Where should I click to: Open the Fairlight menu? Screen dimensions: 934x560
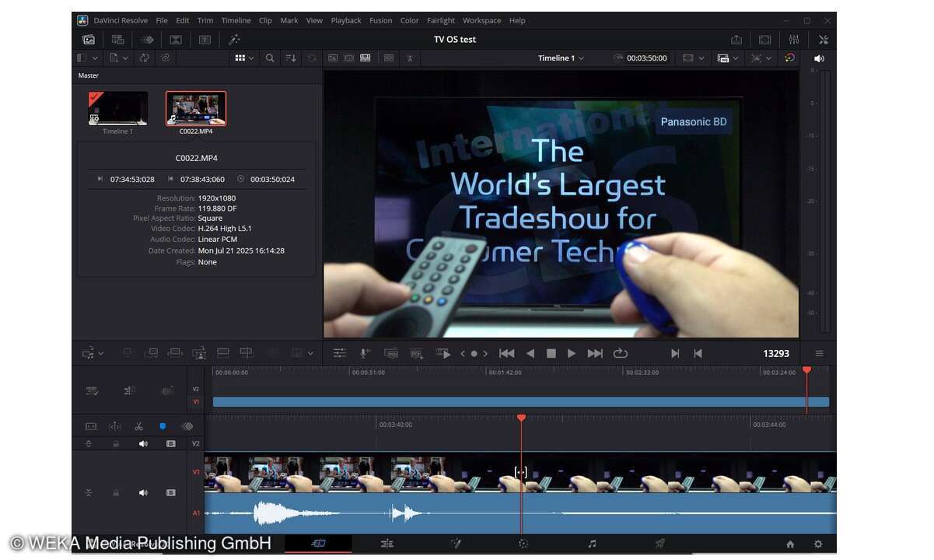[x=441, y=20]
